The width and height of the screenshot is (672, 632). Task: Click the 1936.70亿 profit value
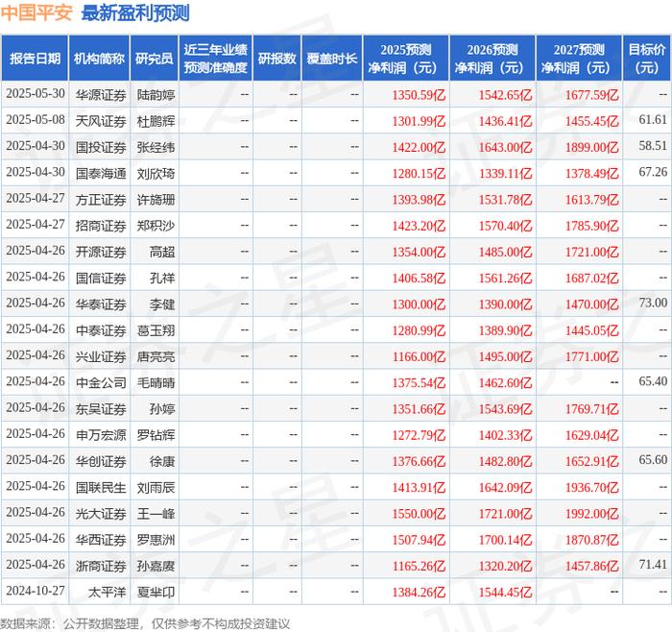(592, 487)
